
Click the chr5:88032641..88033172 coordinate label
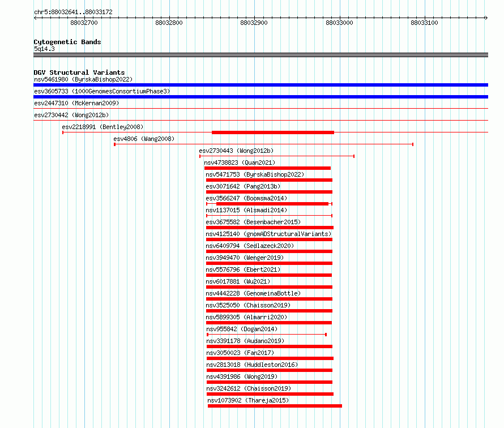(73, 12)
